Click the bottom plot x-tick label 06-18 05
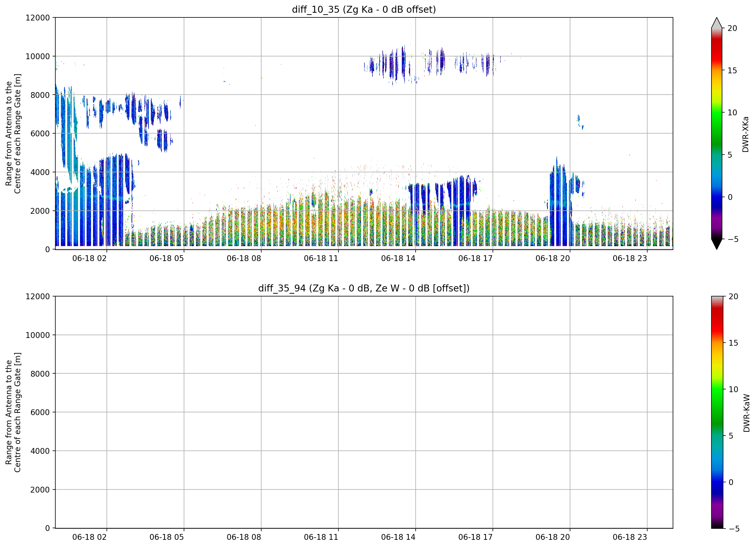Image resolution: width=756 pixels, height=547 pixels. coord(167,537)
